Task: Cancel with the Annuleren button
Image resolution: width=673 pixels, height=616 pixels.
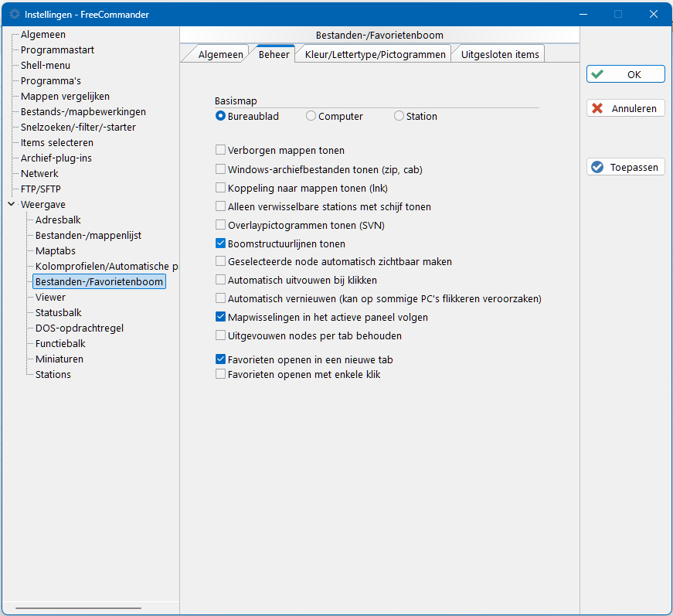Action: (626, 108)
